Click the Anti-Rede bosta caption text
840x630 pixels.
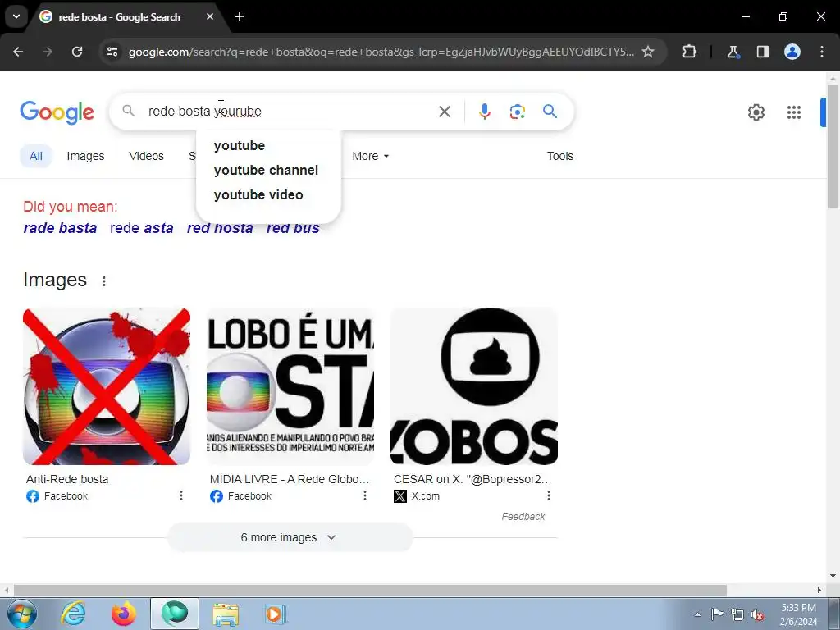pos(67,479)
